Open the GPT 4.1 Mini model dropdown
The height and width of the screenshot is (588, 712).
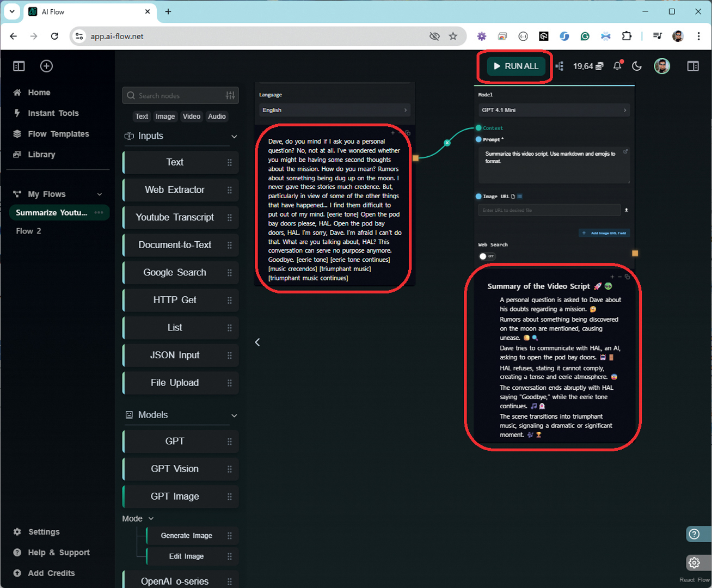click(554, 110)
